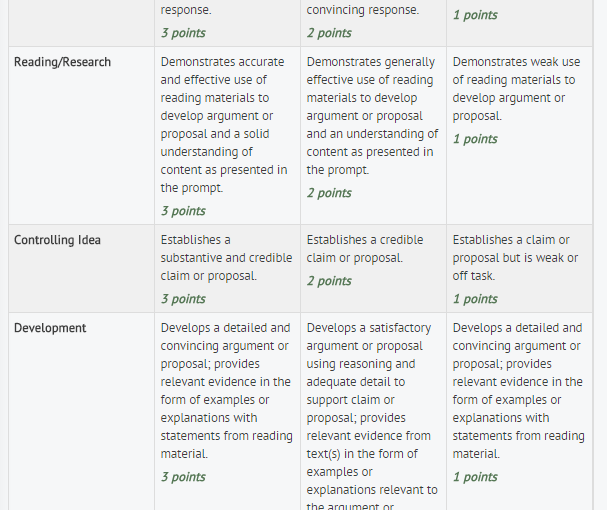The image size is (607, 510).
Task: Click 3 points under Controlling Idea
Action: pyautogui.click(x=183, y=299)
